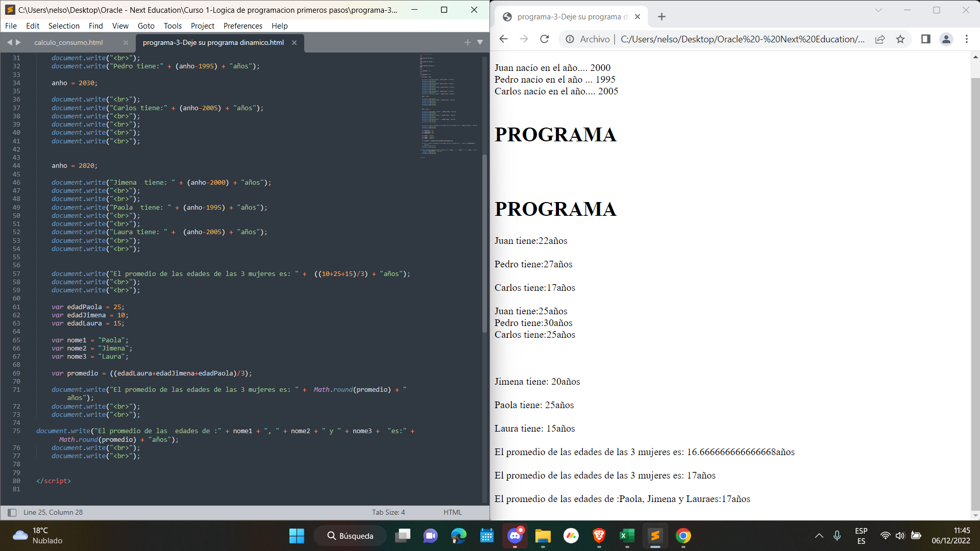The image size is (980, 551).
Task: Close the programa-3 dinamico.html editor tab
Action: (x=294, y=42)
